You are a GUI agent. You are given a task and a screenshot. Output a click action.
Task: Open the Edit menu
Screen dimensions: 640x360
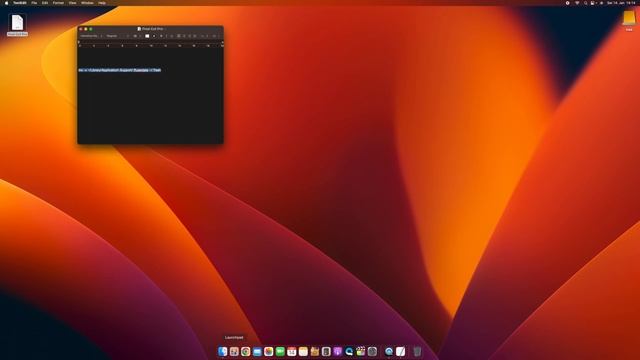coord(45,3)
